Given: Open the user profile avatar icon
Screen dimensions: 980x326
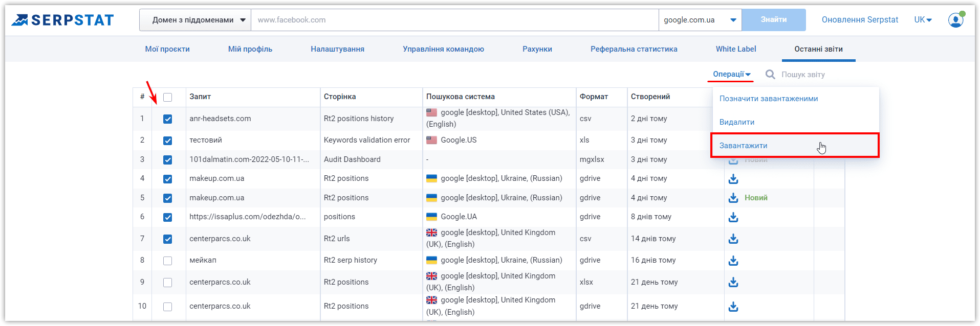Looking at the screenshot, I should [x=955, y=20].
